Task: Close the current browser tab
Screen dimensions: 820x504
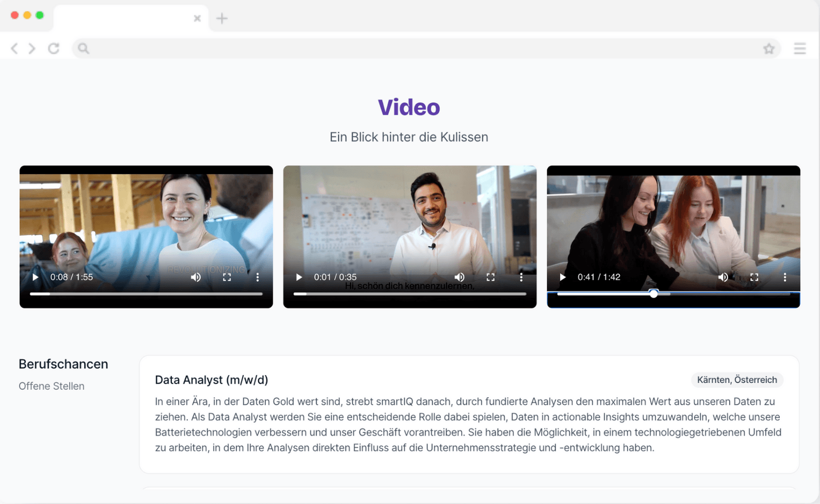Action: 197,19
